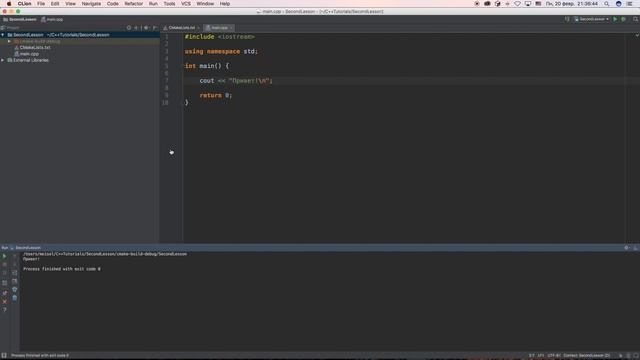Image resolution: width=640 pixels, height=360 pixels.
Task: Open the Apple menu
Action: [x=9, y=4]
